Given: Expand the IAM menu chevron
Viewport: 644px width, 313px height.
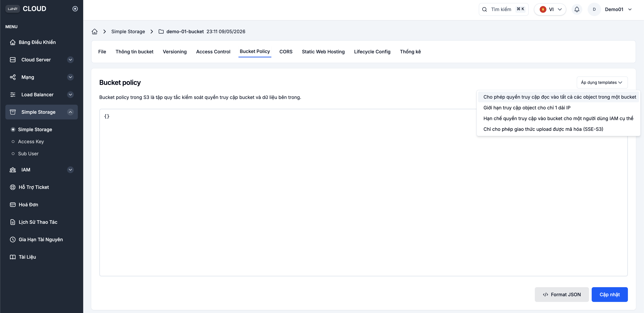Looking at the screenshot, I should click(70, 170).
